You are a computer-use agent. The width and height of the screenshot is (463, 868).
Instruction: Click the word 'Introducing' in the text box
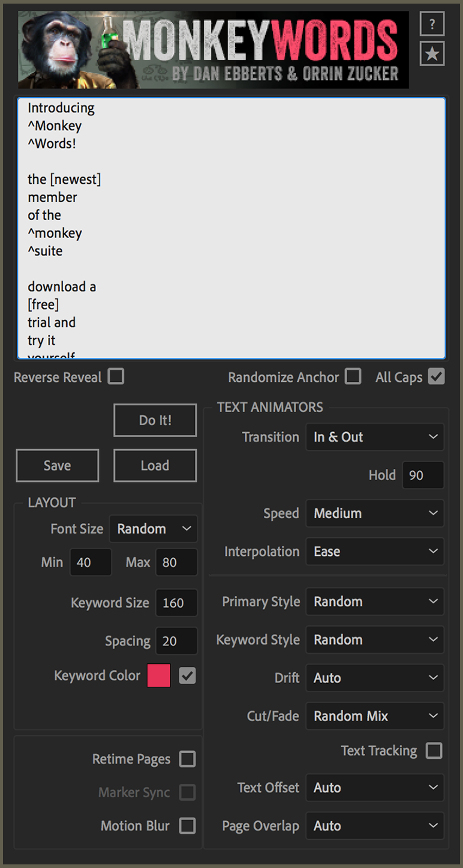(x=61, y=108)
